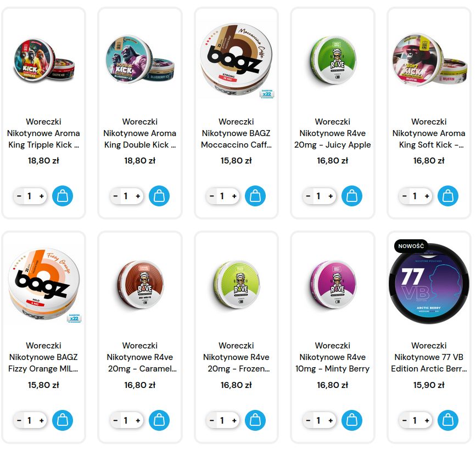Click the NOWOŚĆ badge on 77 VB
476x450 pixels.
[411, 246]
